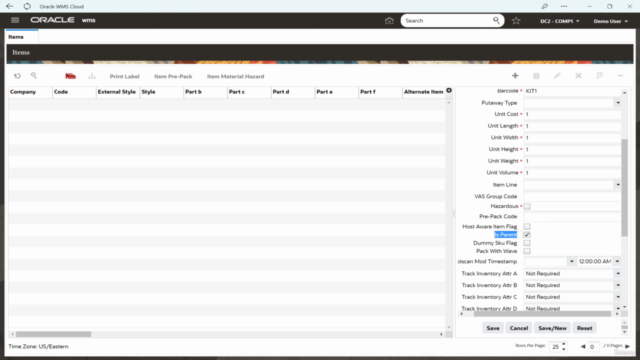Go to the home icon
640x360 pixels.
pos(389,21)
